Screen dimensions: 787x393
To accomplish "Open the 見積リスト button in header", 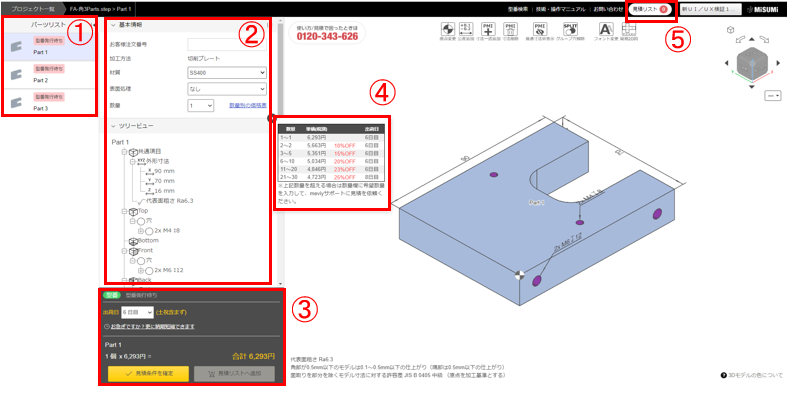I will click(x=650, y=9).
